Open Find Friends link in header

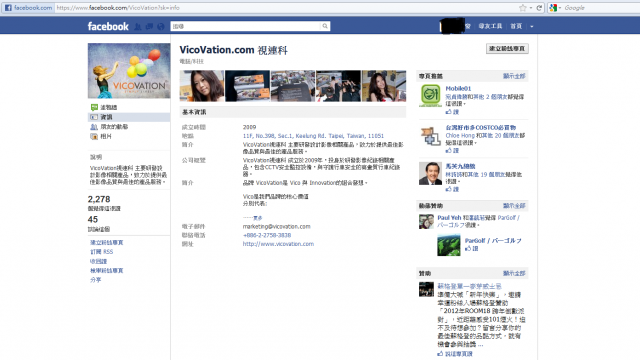point(490,26)
